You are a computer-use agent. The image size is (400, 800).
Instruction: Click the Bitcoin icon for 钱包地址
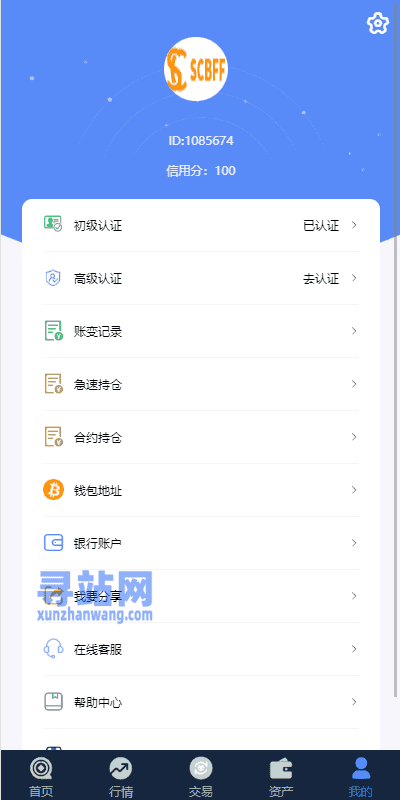pos(53,490)
